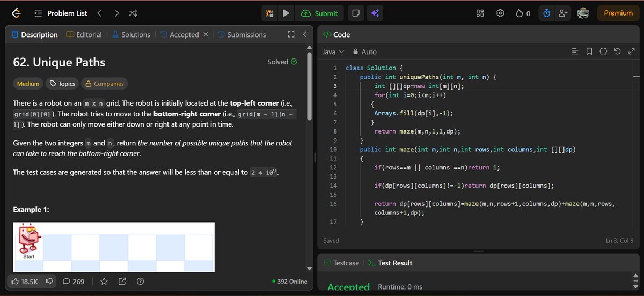This screenshot has height=296, width=644.
Task: Click the Ln 3, Col 9 status
Action: [619, 241]
